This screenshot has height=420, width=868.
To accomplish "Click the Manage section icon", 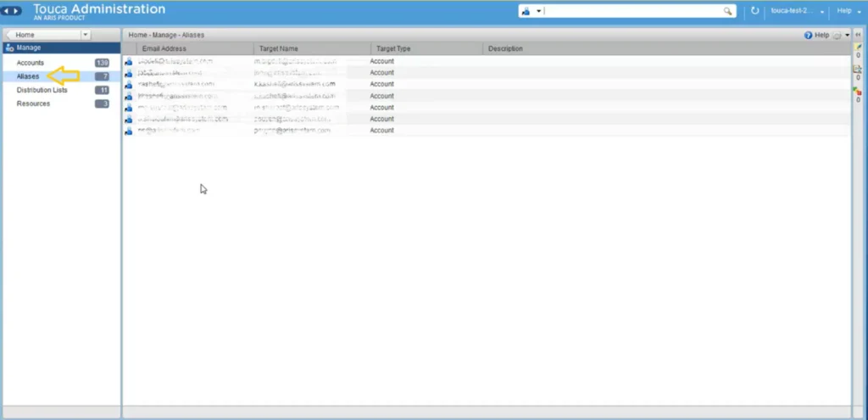I will (9, 48).
